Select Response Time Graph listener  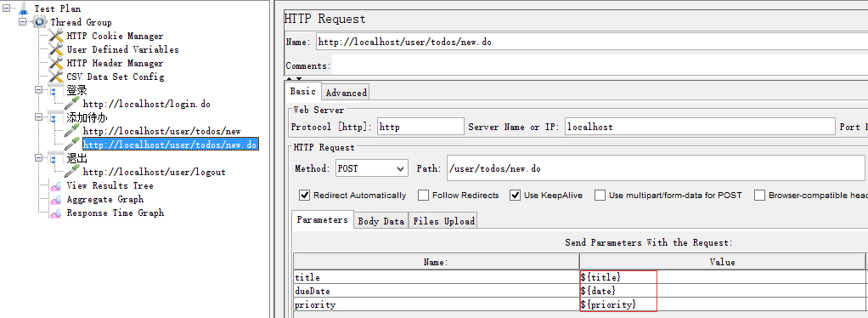coord(116,213)
